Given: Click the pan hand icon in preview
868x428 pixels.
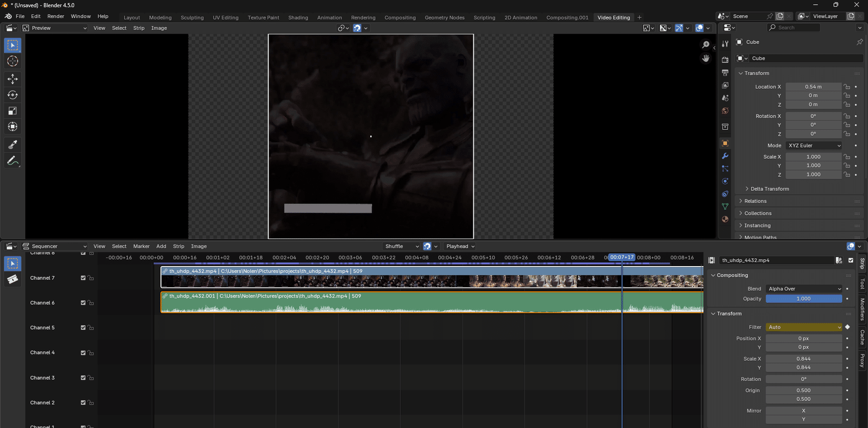Looking at the screenshot, I should click(706, 58).
